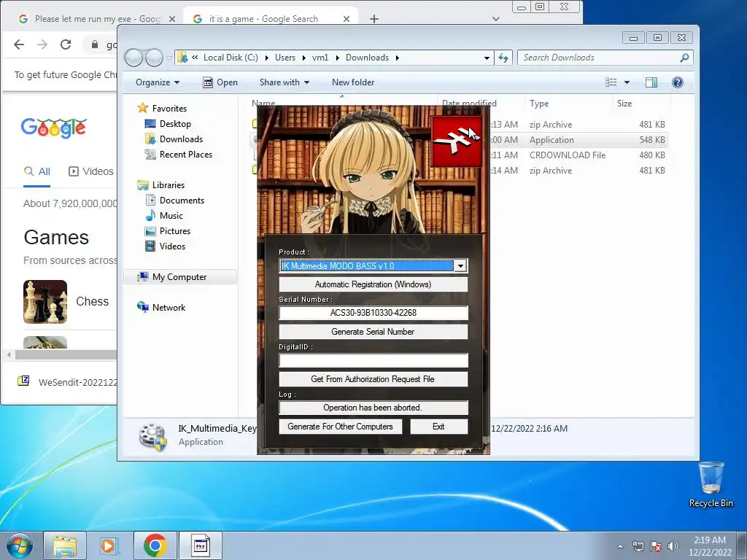Image resolution: width=747 pixels, height=560 pixels.
Task: Click the Chess game thumbnail in Chrome
Action: (45, 302)
